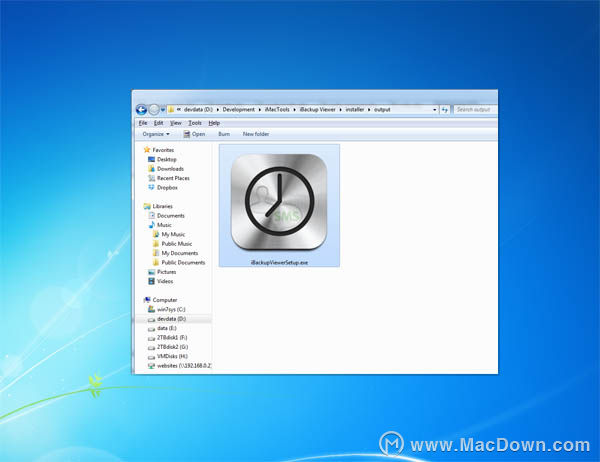The width and height of the screenshot is (600, 462).
Task: Open win7sys (C:) drive
Action: 171,309
